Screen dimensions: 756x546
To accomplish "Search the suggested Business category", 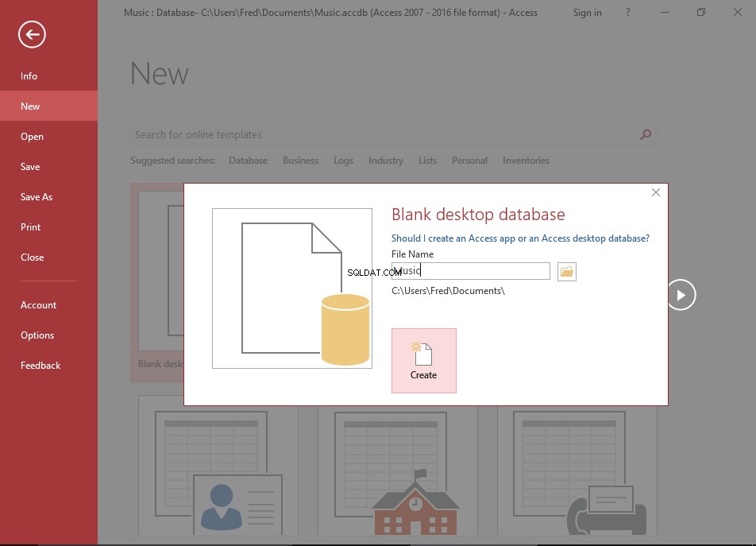I will [300, 161].
